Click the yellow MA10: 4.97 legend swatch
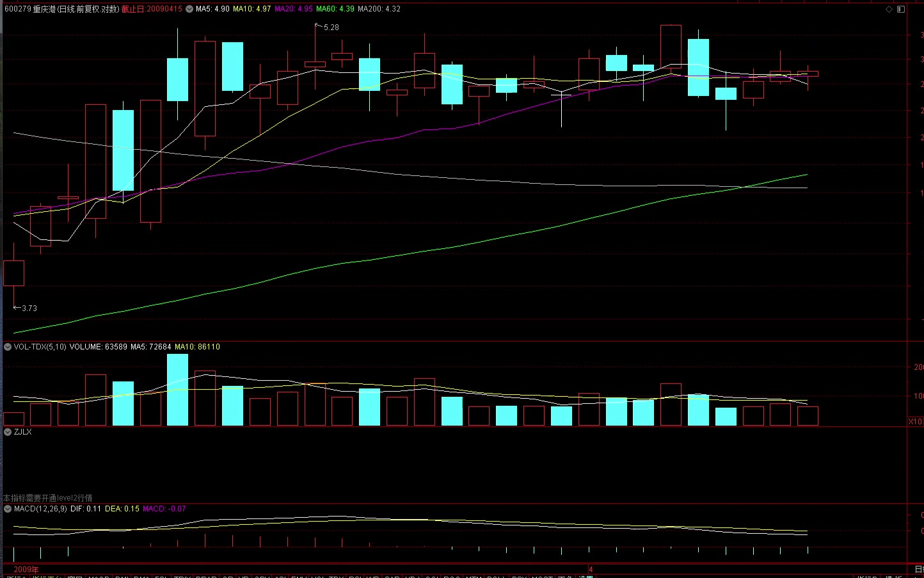The width and height of the screenshot is (924, 578). (x=251, y=9)
